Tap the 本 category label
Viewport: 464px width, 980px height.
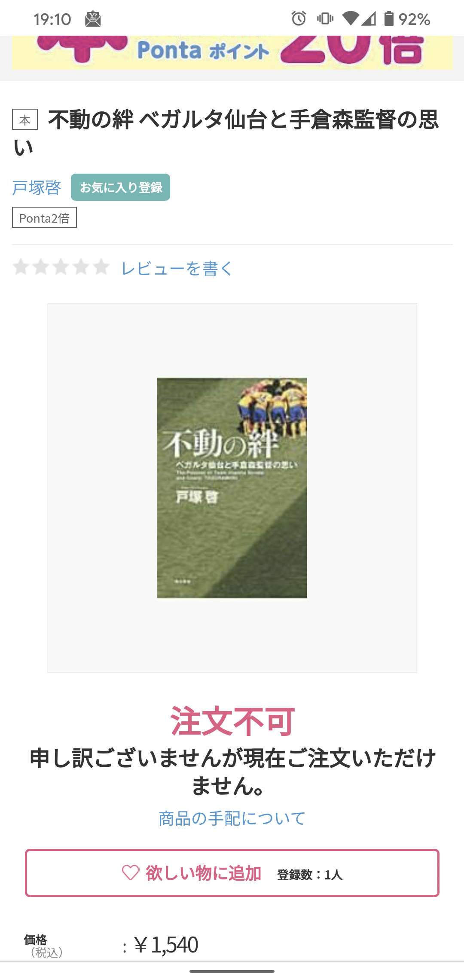[x=25, y=120]
